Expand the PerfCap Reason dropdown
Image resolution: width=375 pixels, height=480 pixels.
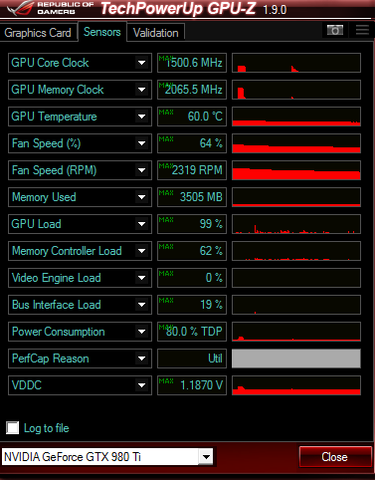pyautogui.click(x=142, y=358)
